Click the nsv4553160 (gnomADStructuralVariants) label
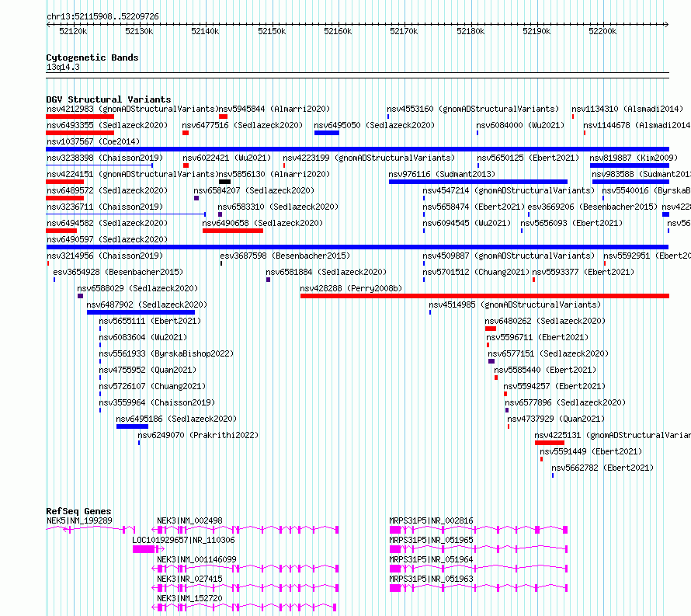 tap(473, 109)
